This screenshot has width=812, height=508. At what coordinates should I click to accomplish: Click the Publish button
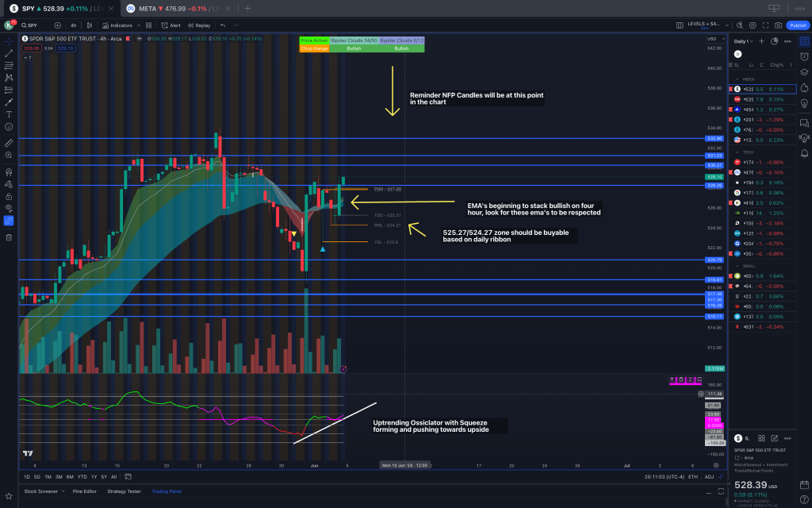pyautogui.click(x=797, y=25)
